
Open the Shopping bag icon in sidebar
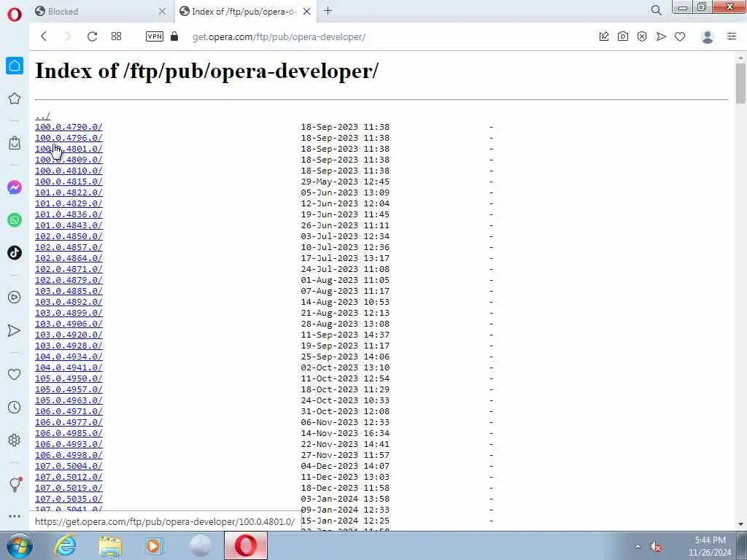tap(15, 143)
